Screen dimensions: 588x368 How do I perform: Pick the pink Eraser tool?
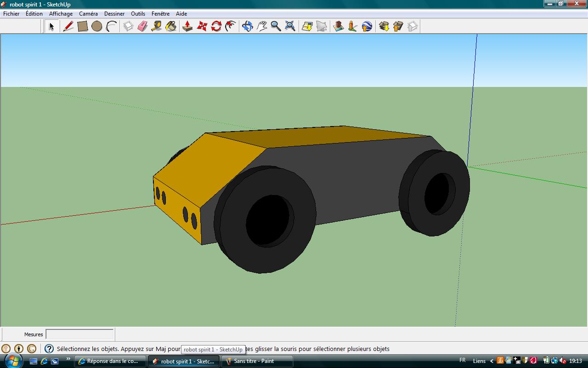click(142, 26)
